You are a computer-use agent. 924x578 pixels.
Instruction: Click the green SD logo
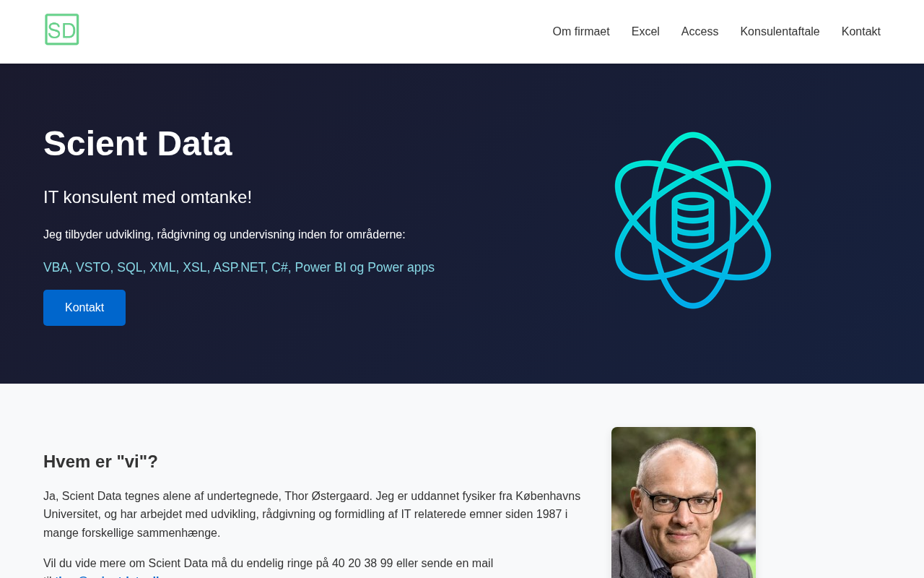click(62, 30)
